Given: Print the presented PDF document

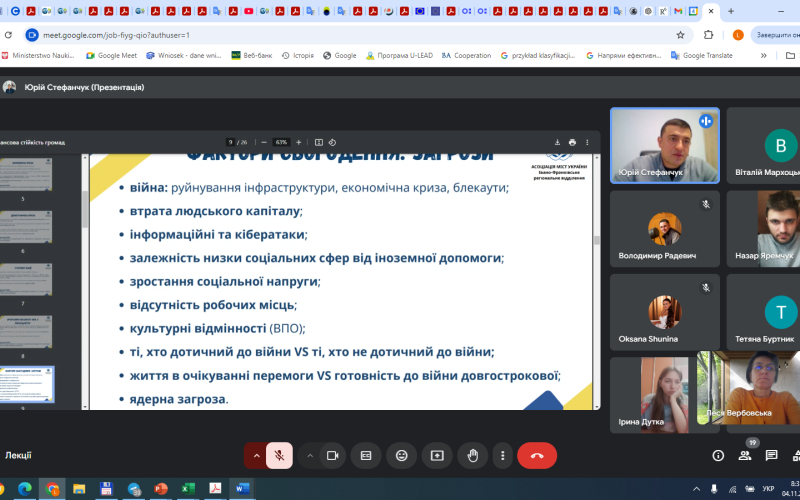Looking at the screenshot, I should (572, 142).
